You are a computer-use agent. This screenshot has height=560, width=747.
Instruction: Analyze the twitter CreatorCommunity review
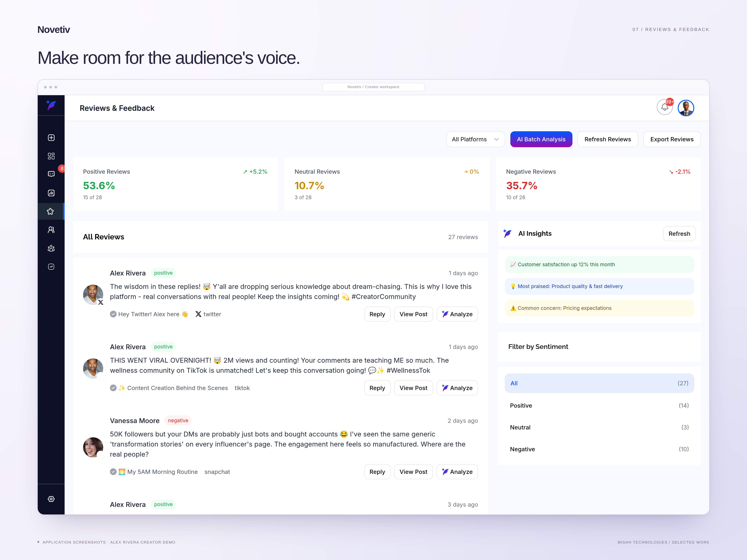(457, 314)
